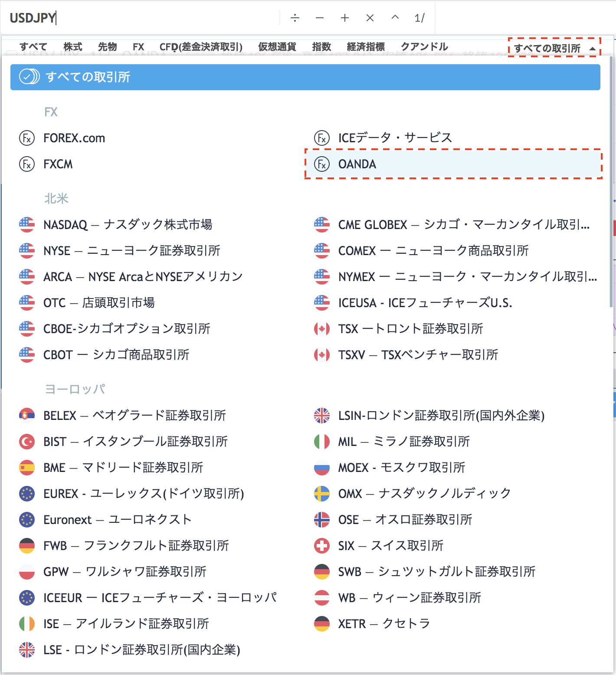The width and height of the screenshot is (616, 675).
Task: Switch to the 先物 tab
Action: pos(108,47)
